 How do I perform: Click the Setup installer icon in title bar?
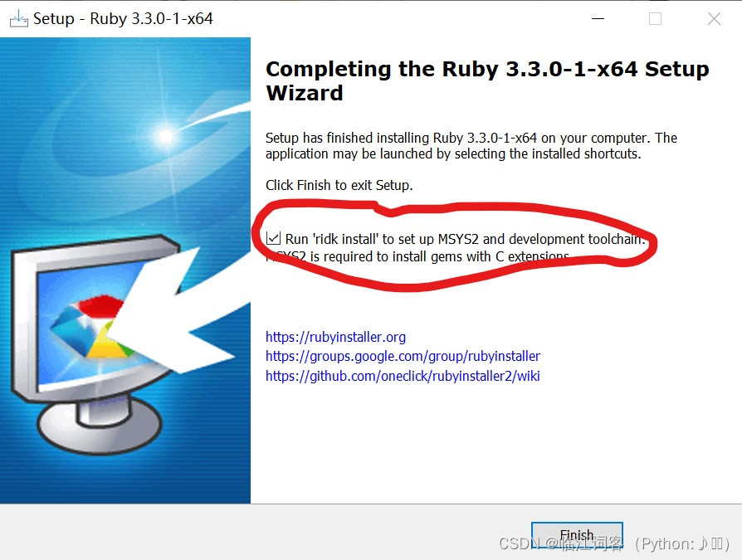(x=19, y=19)
